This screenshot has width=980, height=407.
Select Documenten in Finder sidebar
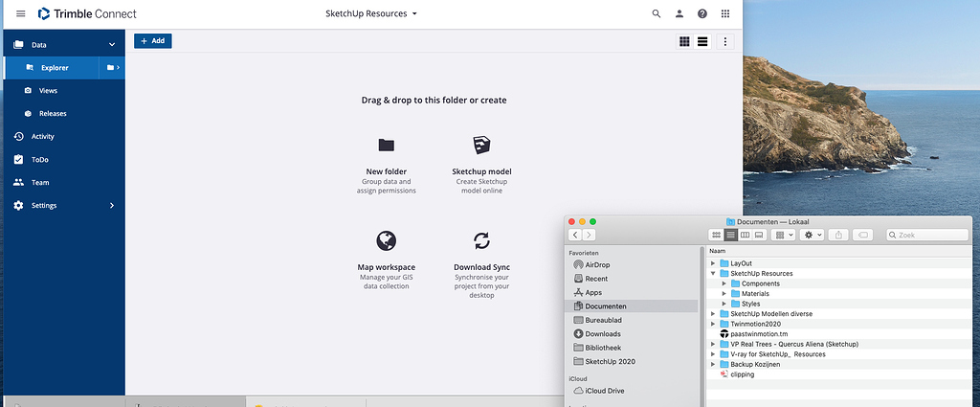[633, 306]
